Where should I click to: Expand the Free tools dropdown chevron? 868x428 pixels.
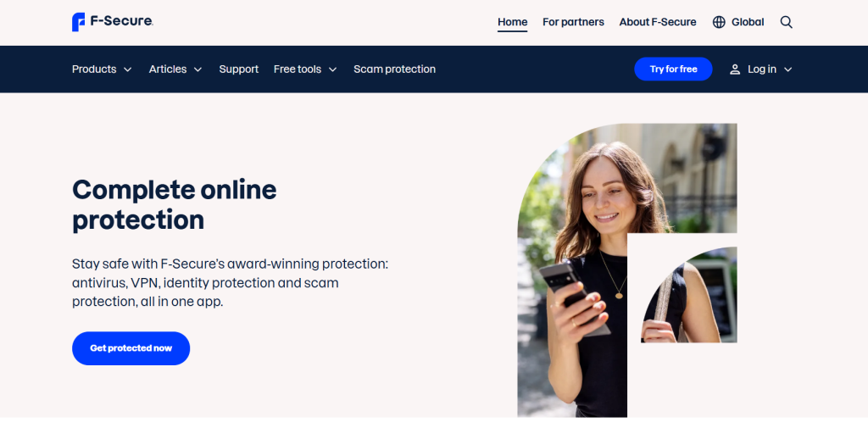tap(332, 69)
